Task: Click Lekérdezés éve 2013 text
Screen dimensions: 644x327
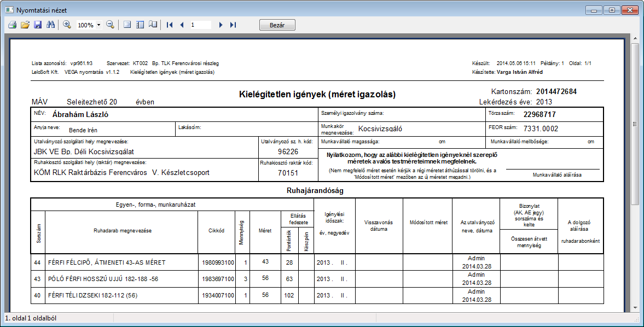Action: click(515, 102)
